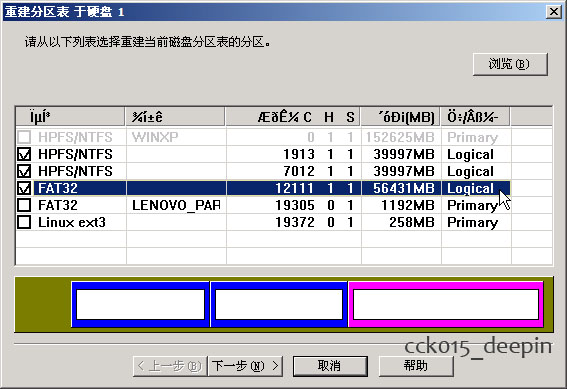Check the Linux ext3 partition checkbox

tap(24, 222)
